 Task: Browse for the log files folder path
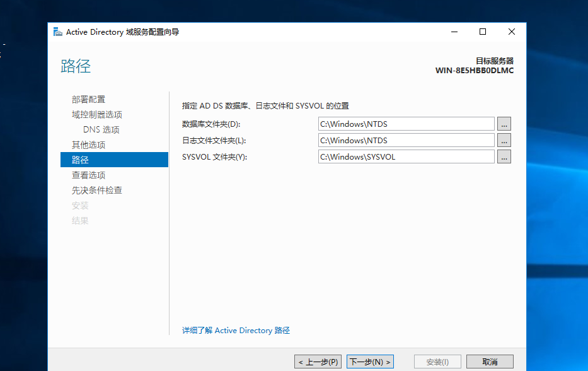click(504, 140)
